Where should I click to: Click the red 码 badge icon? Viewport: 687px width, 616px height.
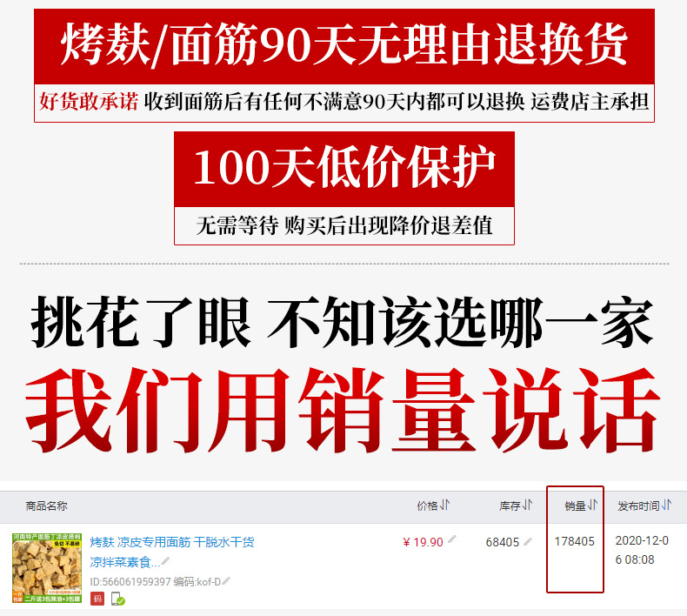click(x=97, y=599)
